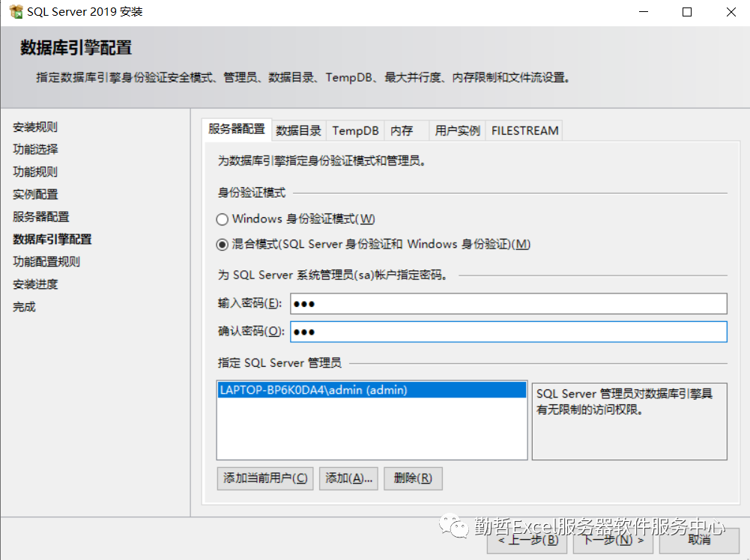Click the 删除(R) button
Screen dimensions: 750x560
click(x=413, y=478)
